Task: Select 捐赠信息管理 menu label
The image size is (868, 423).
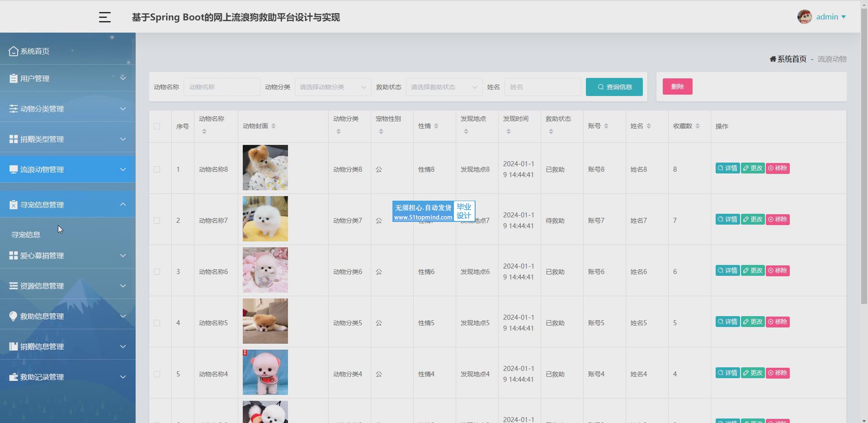Action: point(42,346)
